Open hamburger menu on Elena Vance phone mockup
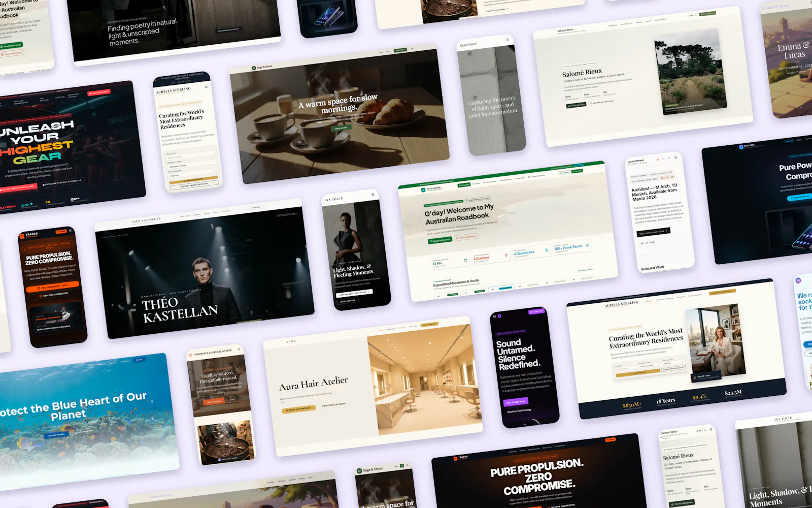Viewport: 812px width, 508px height. (507, 40)
